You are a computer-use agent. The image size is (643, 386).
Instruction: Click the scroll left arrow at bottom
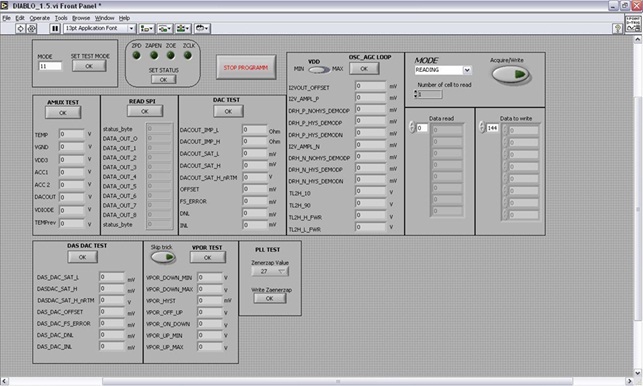[4, 381]
